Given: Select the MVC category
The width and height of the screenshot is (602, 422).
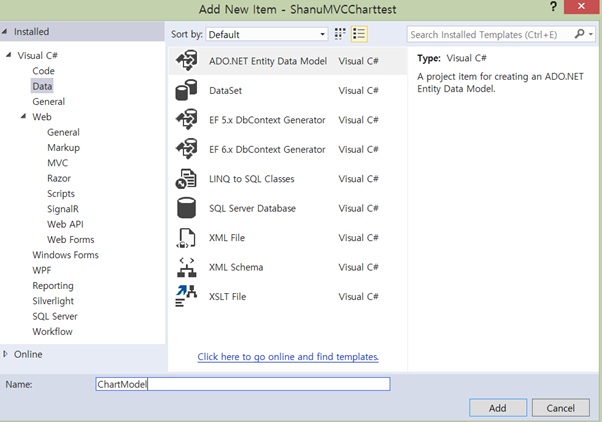Looking at the screenshot, I should 57,162.
